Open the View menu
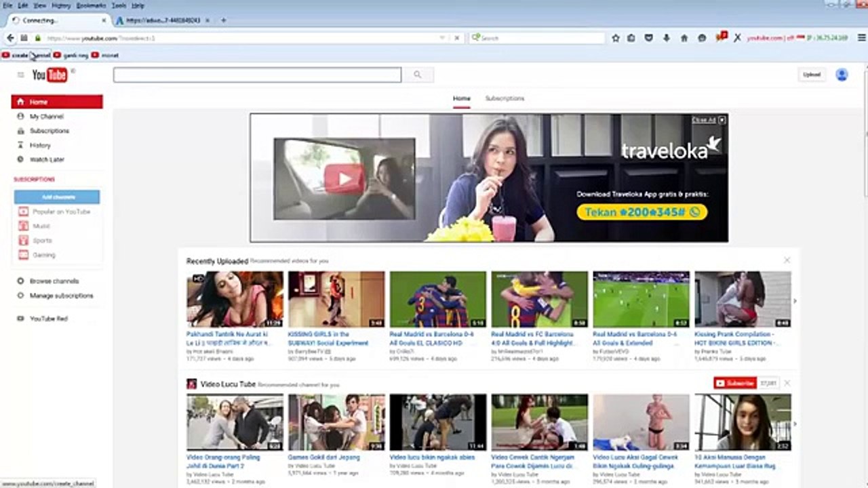Viewport: 868px width, 488px height. click(40, 5)
